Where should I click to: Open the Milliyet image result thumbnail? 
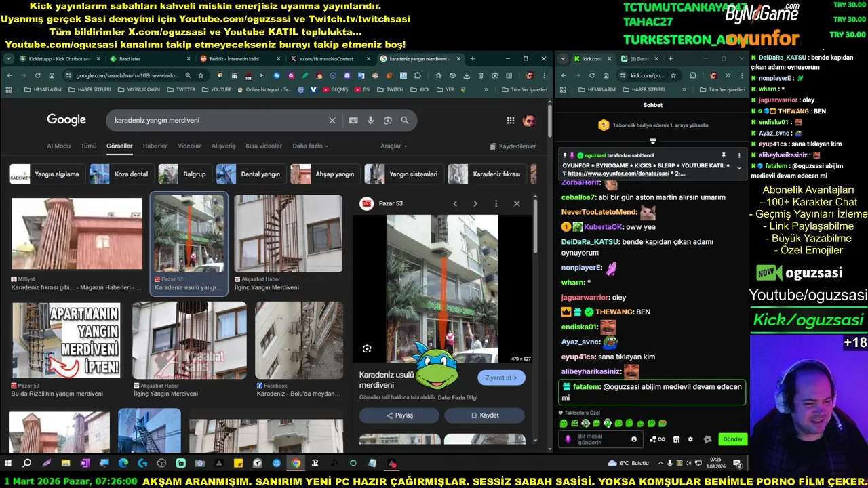click(77, 234)
